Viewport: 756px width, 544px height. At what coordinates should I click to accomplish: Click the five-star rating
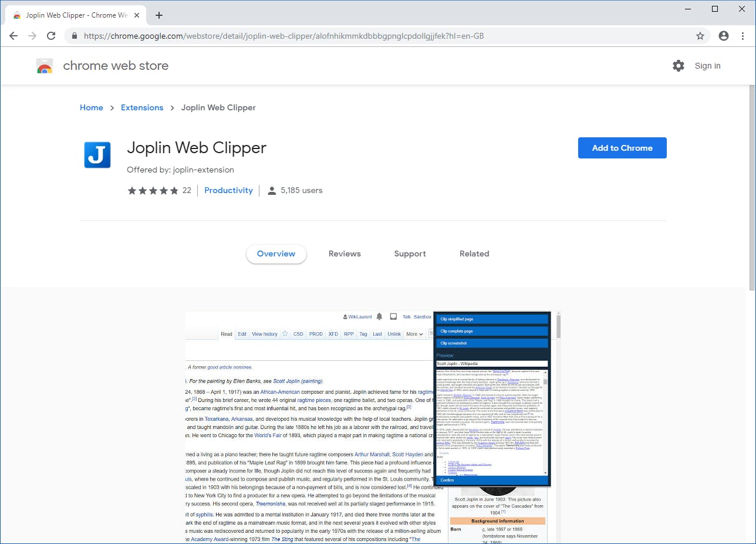153,190
